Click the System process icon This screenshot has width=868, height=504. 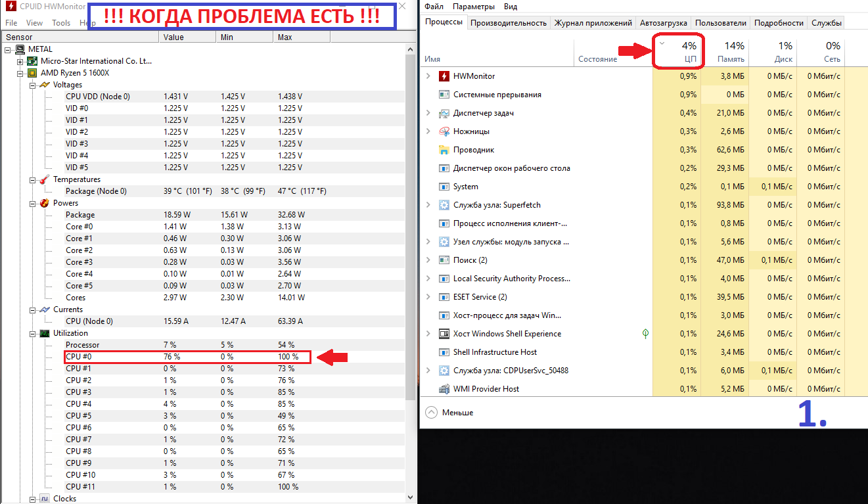tap(444, 187)
